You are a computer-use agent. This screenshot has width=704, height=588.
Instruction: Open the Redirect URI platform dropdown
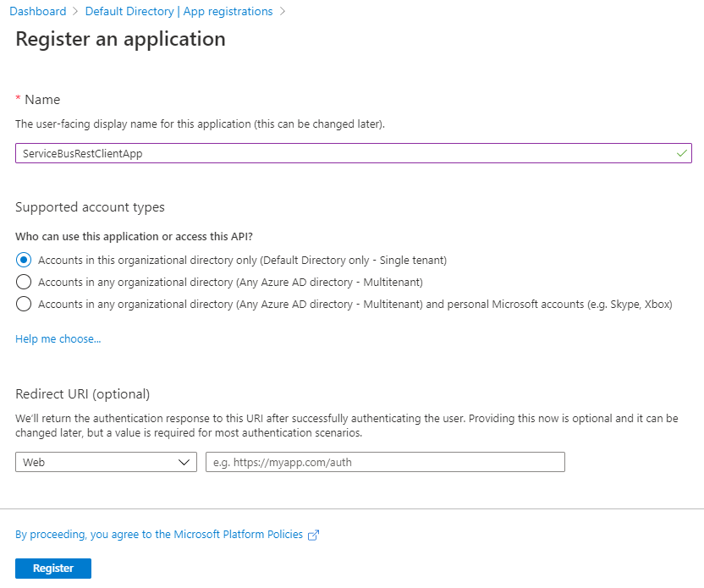106,462
